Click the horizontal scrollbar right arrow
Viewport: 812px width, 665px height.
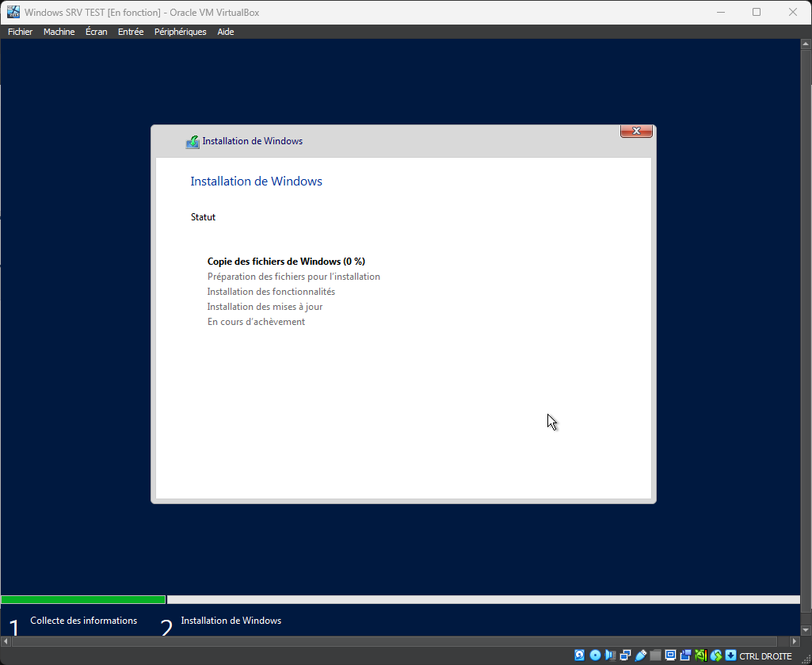[795, 640]
